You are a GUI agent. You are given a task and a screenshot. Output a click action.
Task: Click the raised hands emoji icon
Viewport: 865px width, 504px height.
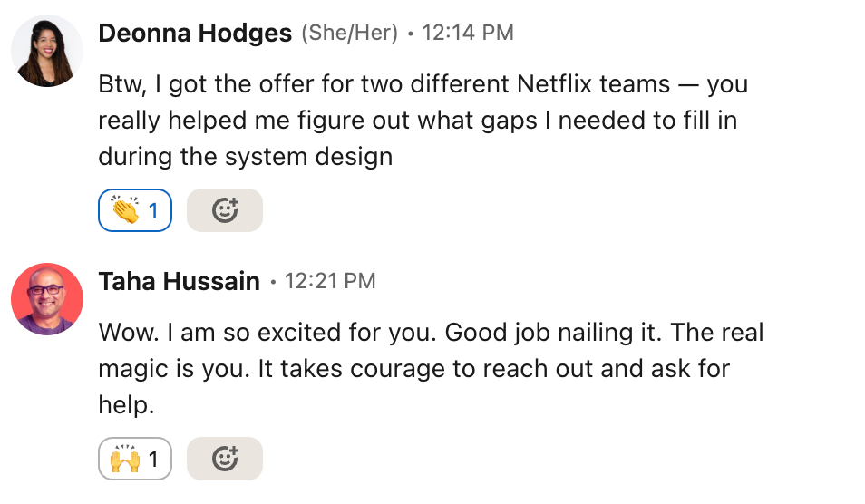click(x=124, y=460)
